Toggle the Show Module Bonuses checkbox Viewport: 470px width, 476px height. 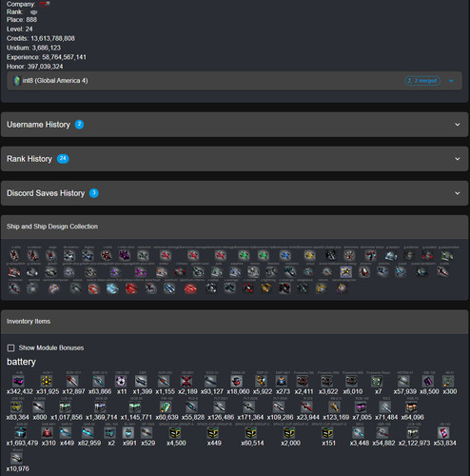pyautogui.click(x=10, y=347)
